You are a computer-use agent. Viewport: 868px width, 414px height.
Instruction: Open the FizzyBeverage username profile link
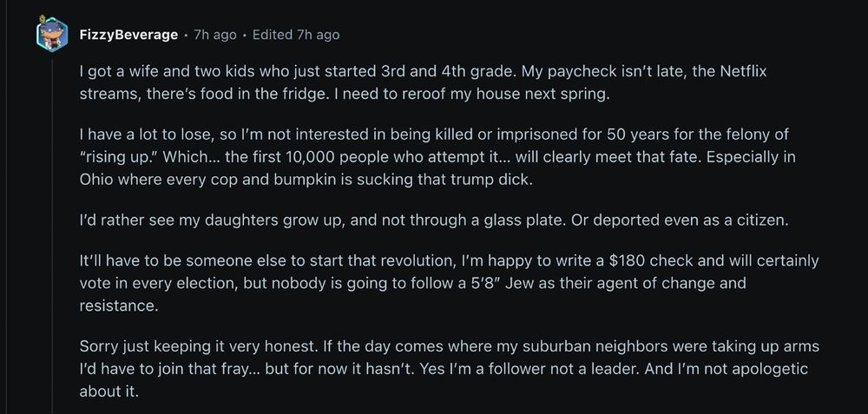[x=129, y=35]
